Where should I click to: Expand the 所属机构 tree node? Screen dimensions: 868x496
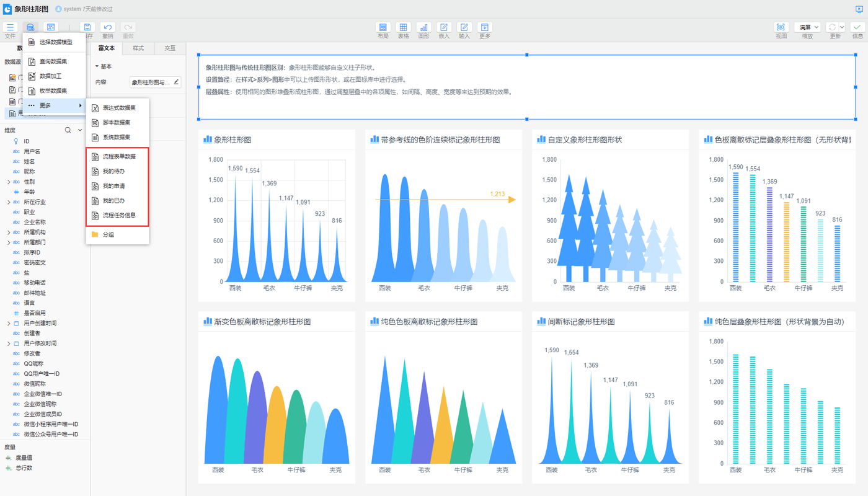[9, 232]
